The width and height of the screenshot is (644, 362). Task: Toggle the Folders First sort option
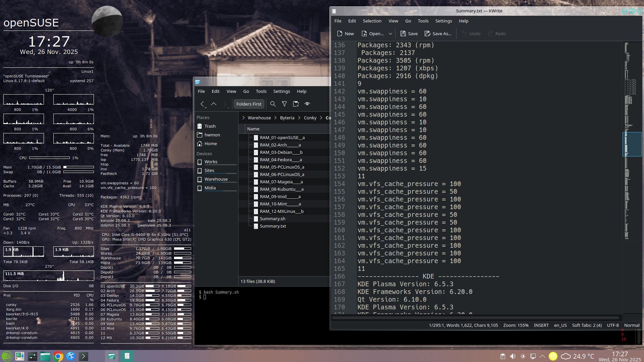[x=249, y=104]
